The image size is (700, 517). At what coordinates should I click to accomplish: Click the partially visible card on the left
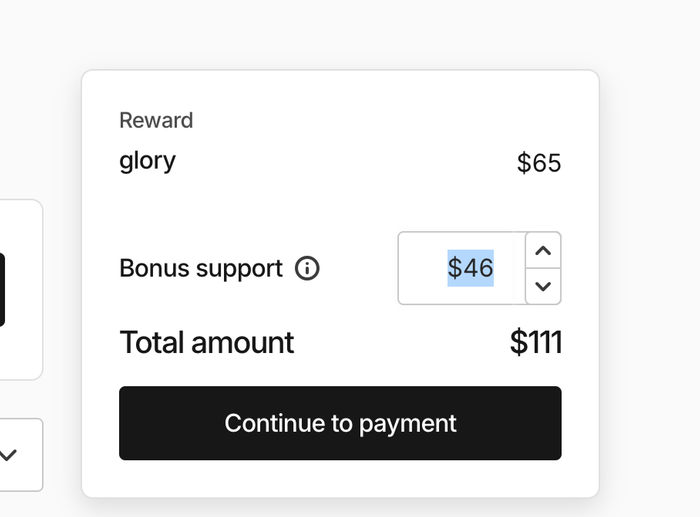[x=21, y=289]
